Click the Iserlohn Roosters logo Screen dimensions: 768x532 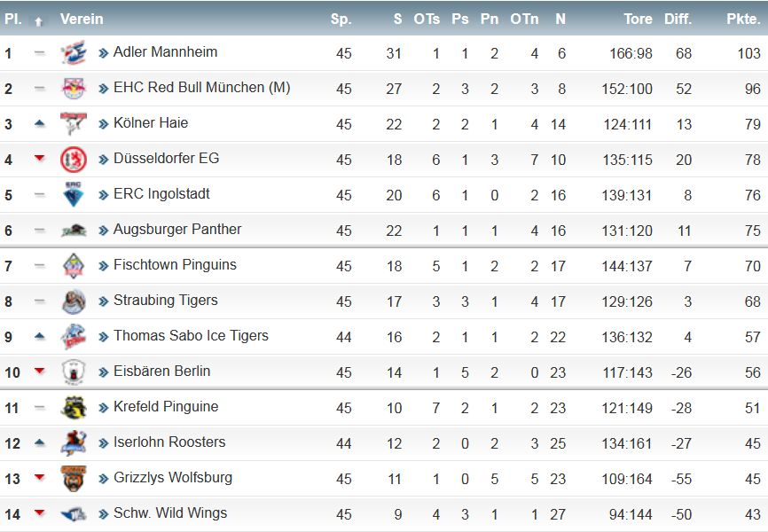click(74, 442)
